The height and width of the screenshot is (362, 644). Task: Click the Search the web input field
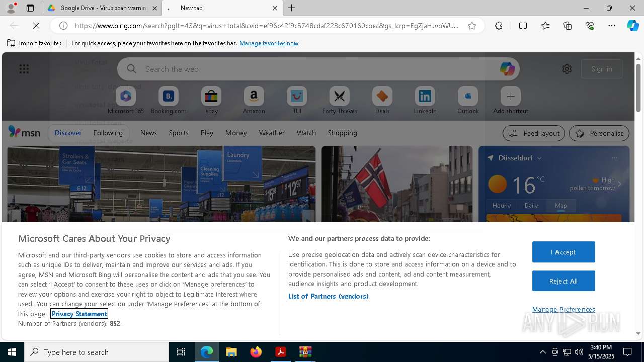318,69
